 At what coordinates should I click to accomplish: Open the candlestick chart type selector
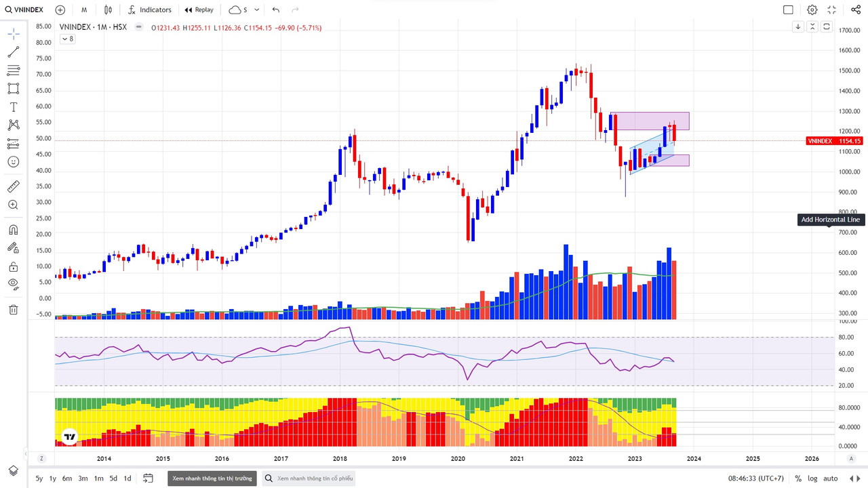click(108, 9)
